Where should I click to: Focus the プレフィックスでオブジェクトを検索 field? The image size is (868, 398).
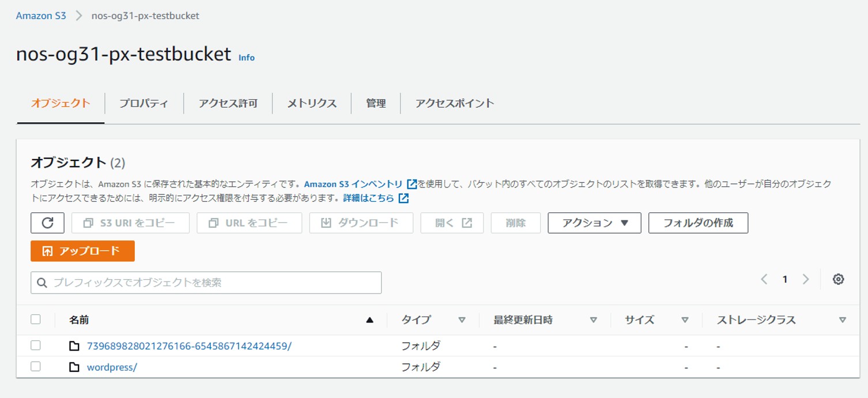[206, 283]
